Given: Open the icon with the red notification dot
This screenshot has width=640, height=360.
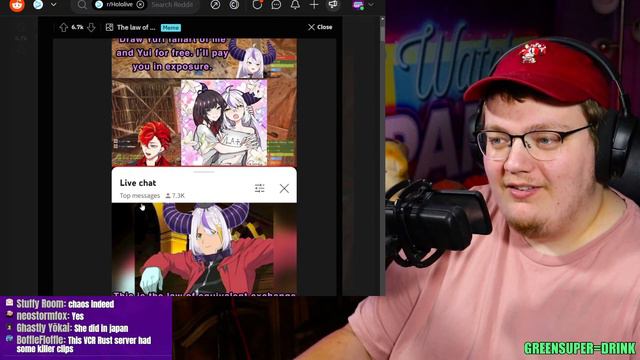Looking at the screenshot, I should (257, 5).
